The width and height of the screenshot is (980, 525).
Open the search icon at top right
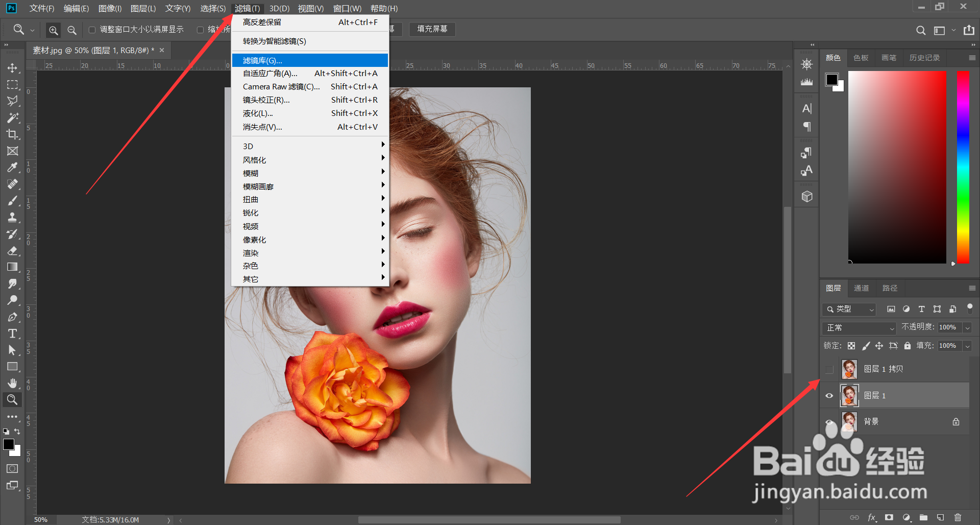coord(921,30)
